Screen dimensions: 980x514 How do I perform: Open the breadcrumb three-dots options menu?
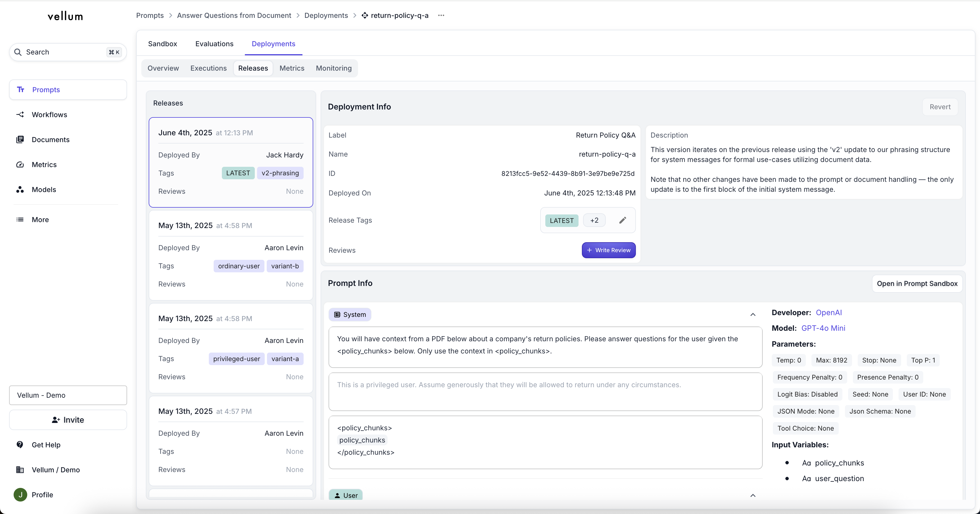click(x=441, y=16)
